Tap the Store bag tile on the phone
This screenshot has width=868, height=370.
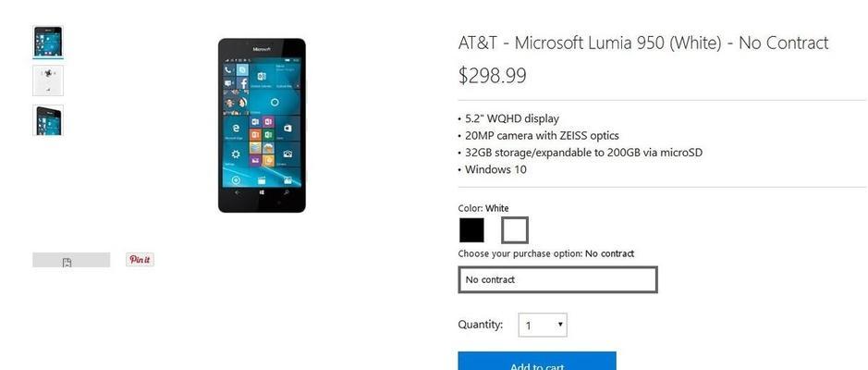pyautogui.click(x=287, y=129)
